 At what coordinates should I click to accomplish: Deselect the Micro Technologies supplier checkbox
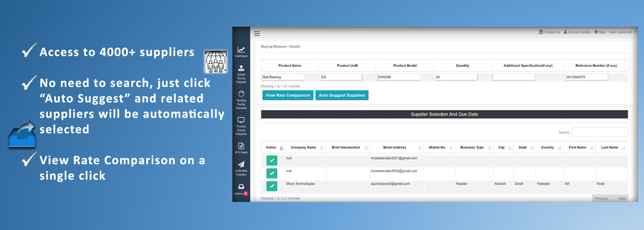pos(271,186)
